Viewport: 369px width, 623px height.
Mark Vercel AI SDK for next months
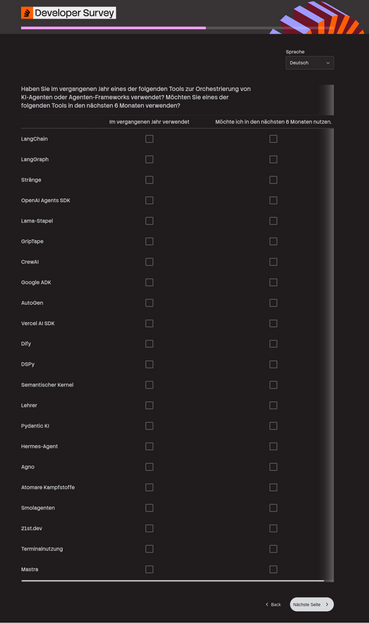tap(273, 323)
